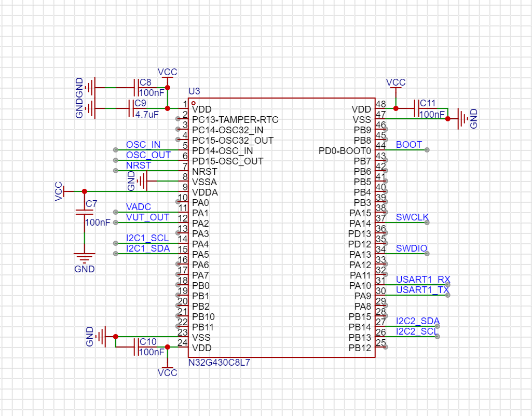Viewport: 532px width, 416px height.
Task: Click GND symbol connected to VSSA pin
Action: pyautogui.click(x=143, y=181)
